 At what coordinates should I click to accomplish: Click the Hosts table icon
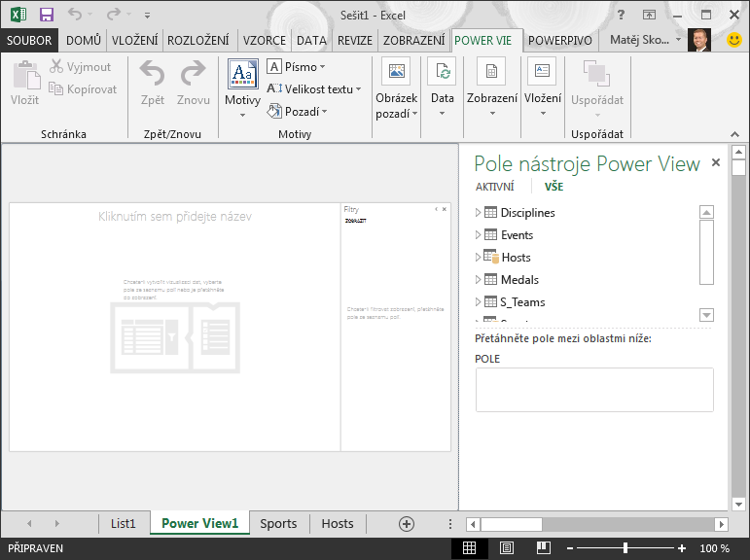point(490,257)
